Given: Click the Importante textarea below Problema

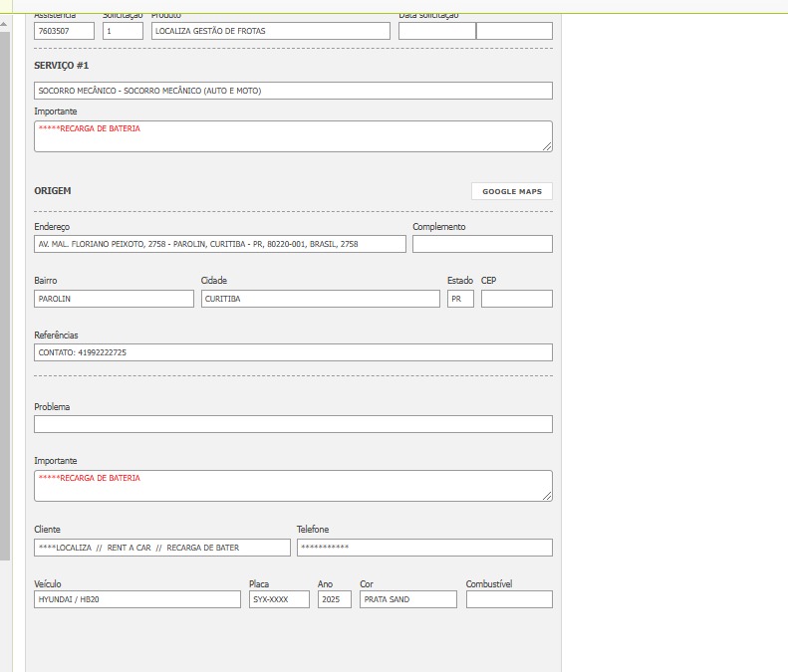Looking at the screenshot, I should click(293, 486).
